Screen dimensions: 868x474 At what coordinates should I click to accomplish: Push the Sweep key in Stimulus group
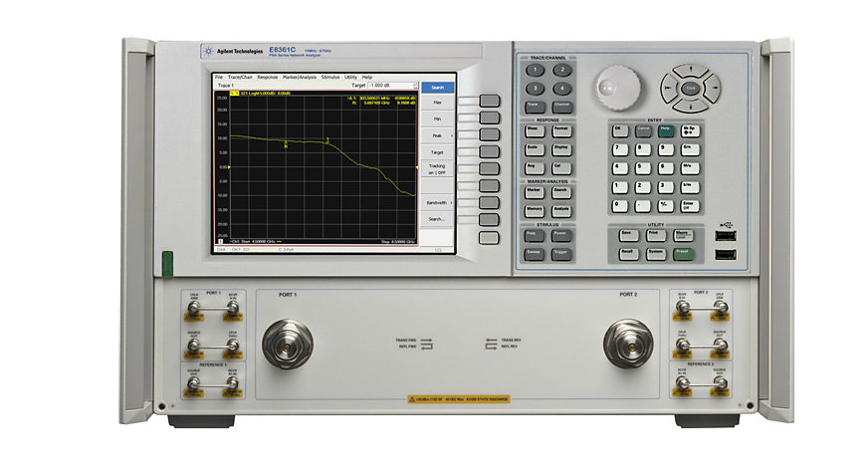(x=535, y=254)
